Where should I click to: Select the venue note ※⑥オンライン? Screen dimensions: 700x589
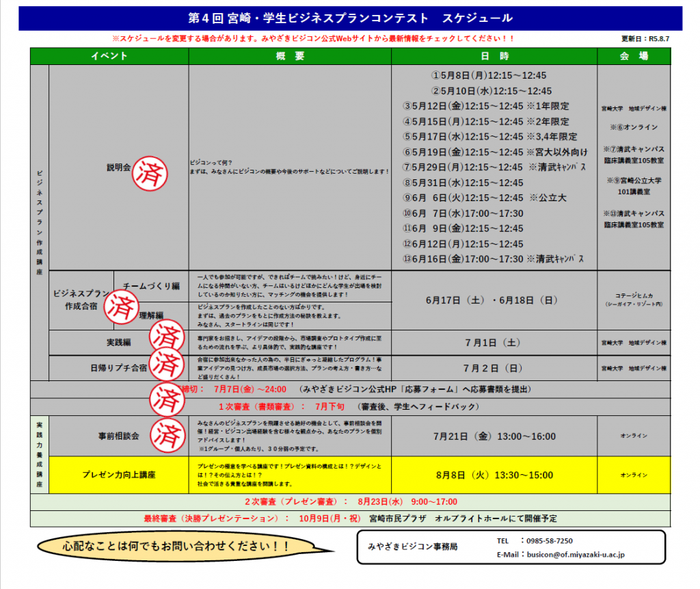click(x=634, y=127)
